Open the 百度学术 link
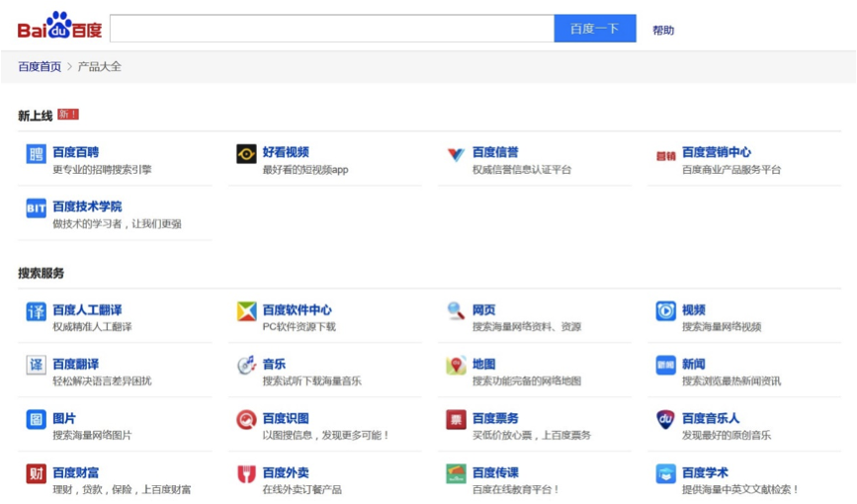Image resolution: width=857 pixels, height=504 pixels. 705,472
